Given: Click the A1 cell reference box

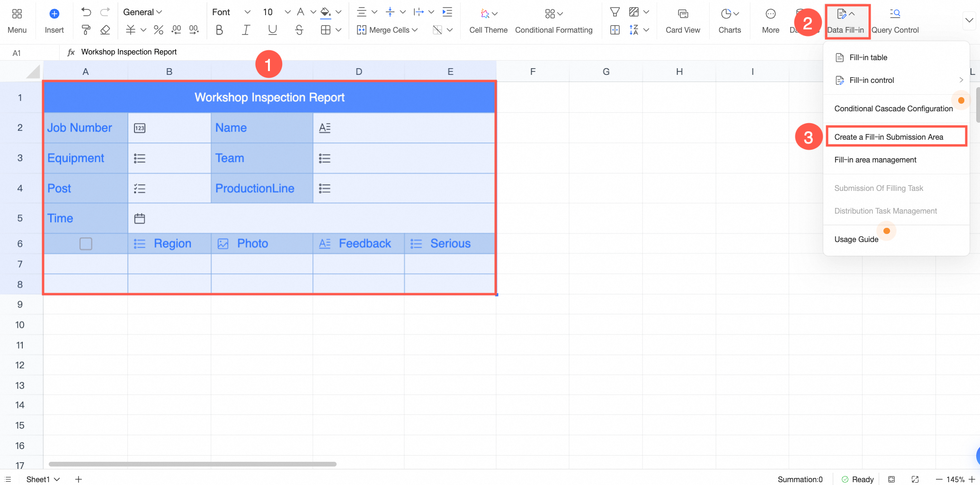Looking at the screenshot, I should click(x=28, y=53).
